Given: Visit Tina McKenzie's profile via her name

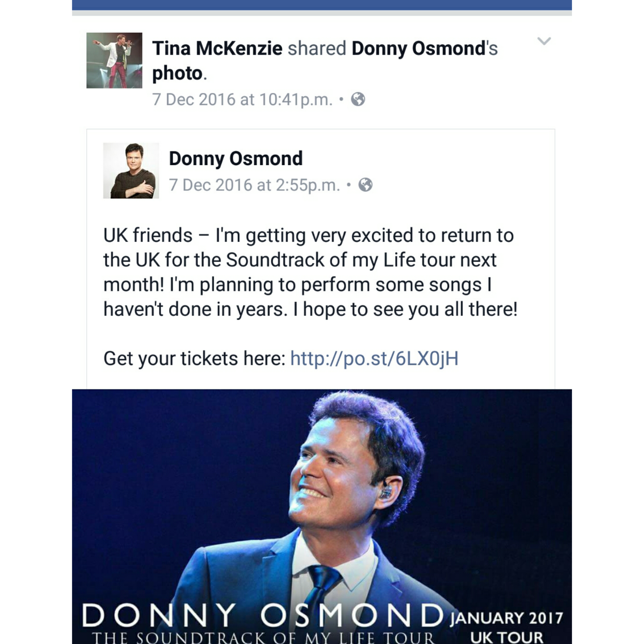Looking at the screenshot, I should pos(217,49).
